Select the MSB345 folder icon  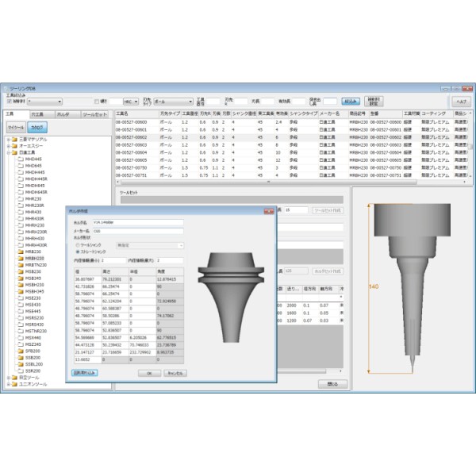21,278
